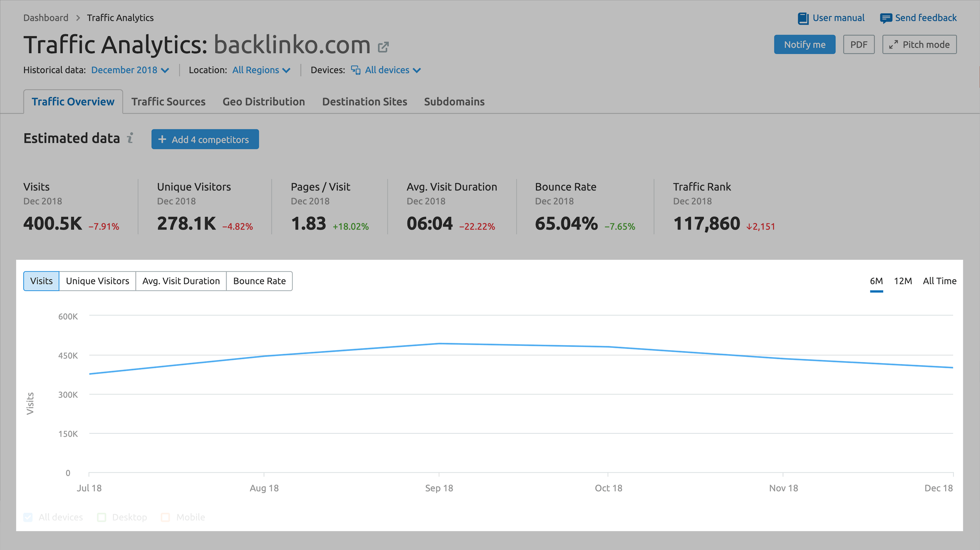Expand the All Regions location dropdown
980x550 pixels.
pyautogui.click(x=261, y=70)
